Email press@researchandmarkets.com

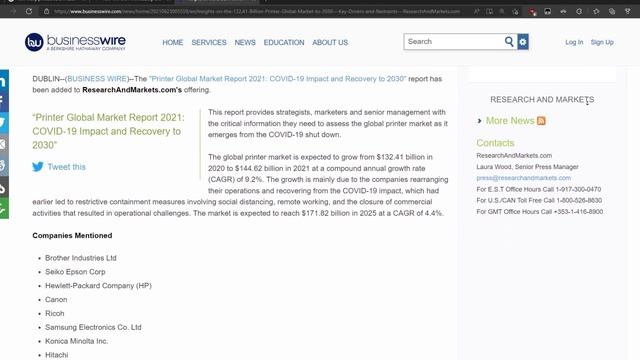523,178
